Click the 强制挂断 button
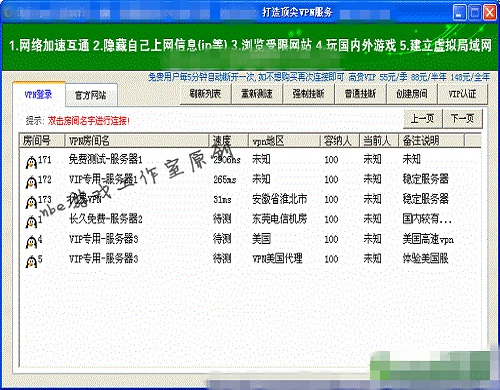This screenshot has width=500, height=390. [x=308, y=94]
